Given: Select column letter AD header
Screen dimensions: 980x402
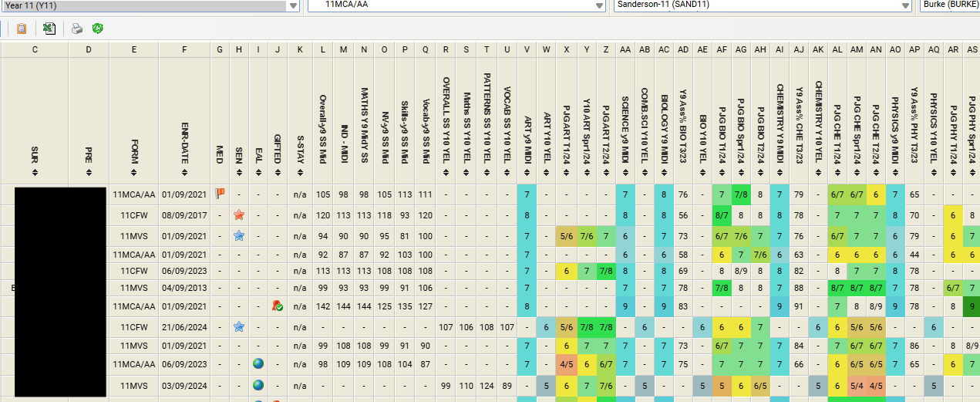Looking at the screenshot, I should [683, 49].
